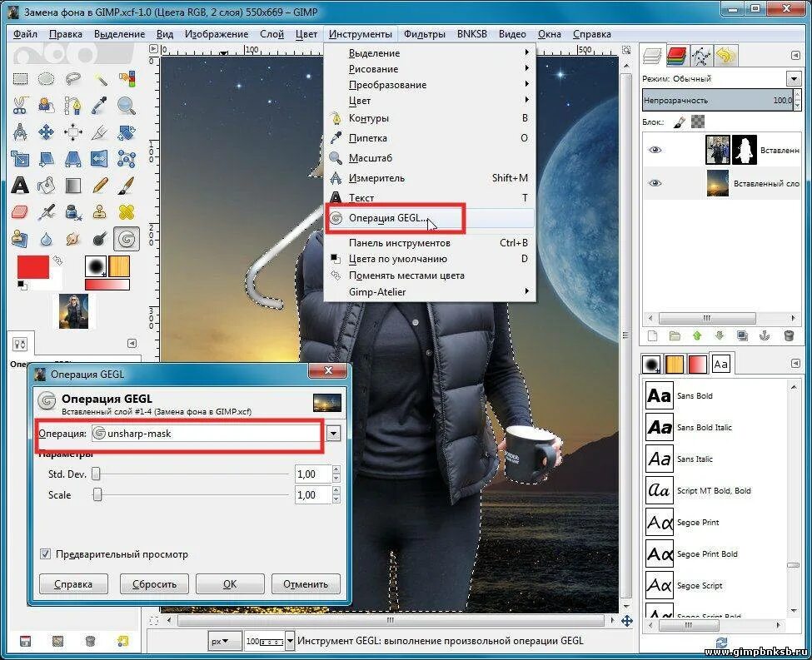Click the Scale value field showing 1,00

click(x=313, y=495)
